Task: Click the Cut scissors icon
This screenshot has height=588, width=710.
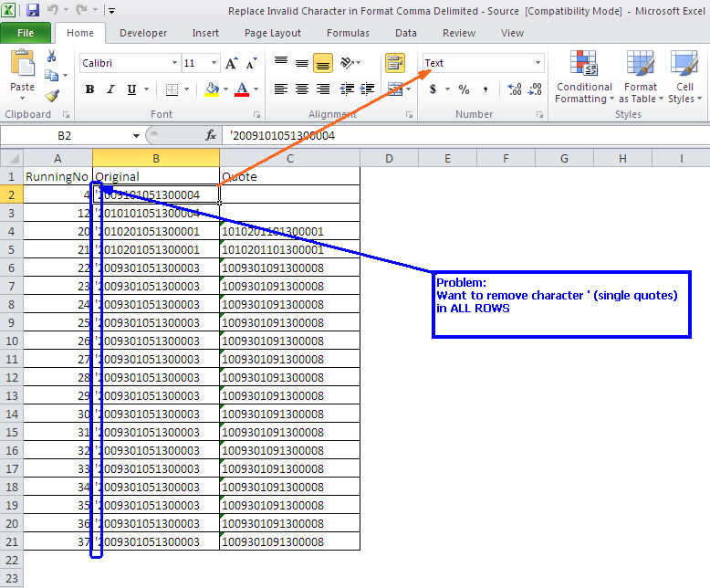Action: point(52,56)
